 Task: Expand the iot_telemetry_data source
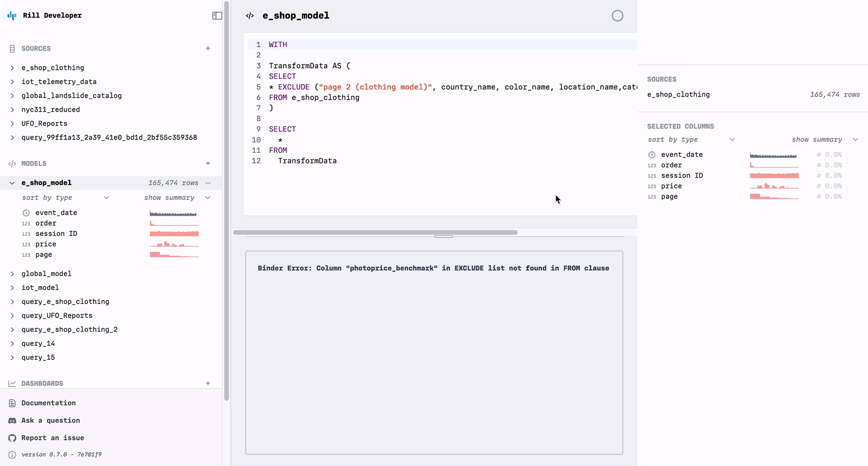pyautogui.click(x=12, y=82)
